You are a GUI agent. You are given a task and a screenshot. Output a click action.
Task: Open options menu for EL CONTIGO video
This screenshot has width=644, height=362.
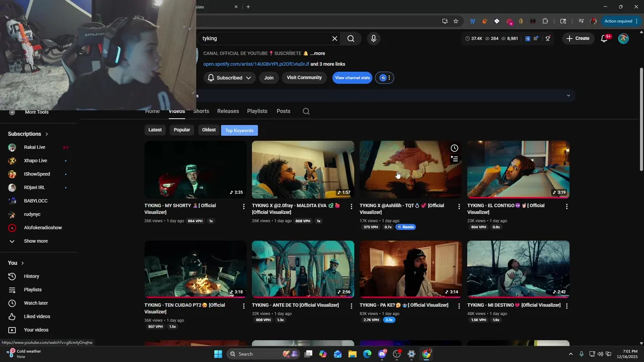tap(567, 207)
